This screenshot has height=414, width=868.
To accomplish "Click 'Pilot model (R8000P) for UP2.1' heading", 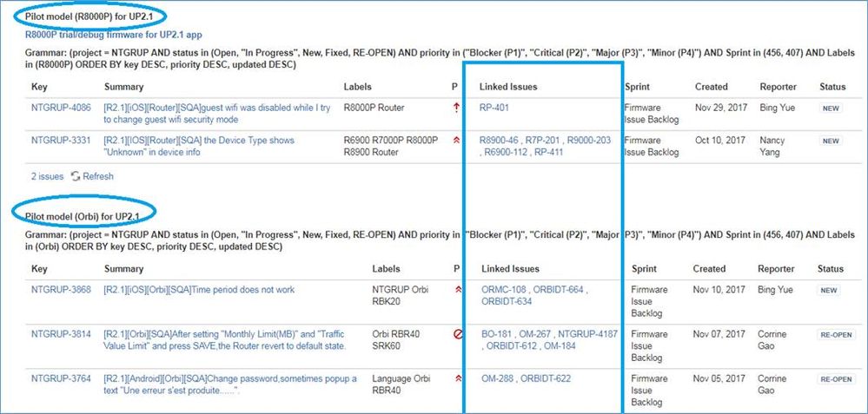I will [89, 16].
